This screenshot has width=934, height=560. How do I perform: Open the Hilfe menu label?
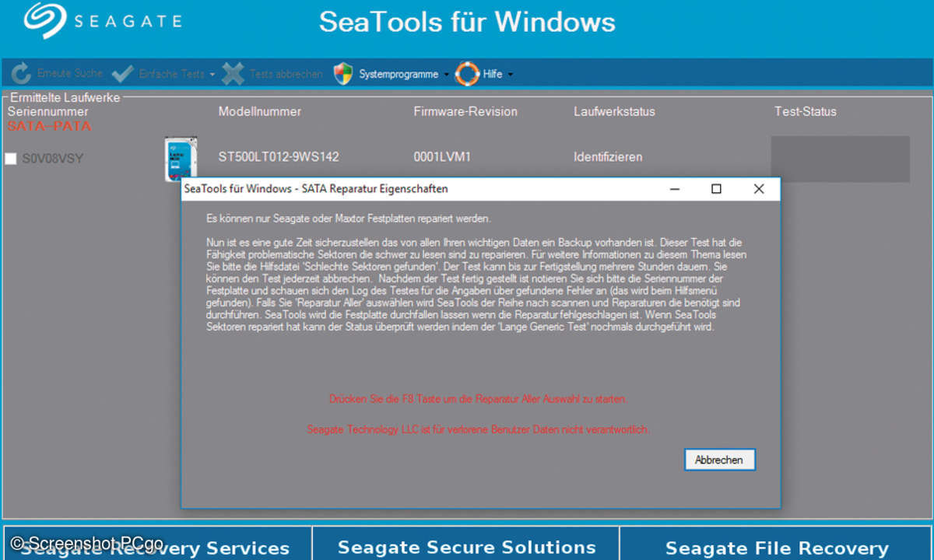493,74
